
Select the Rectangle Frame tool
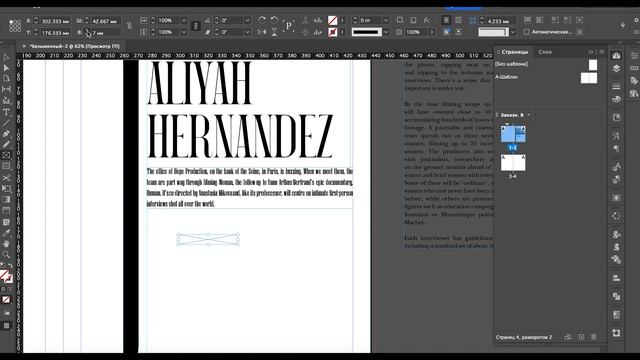pos(6,155)
